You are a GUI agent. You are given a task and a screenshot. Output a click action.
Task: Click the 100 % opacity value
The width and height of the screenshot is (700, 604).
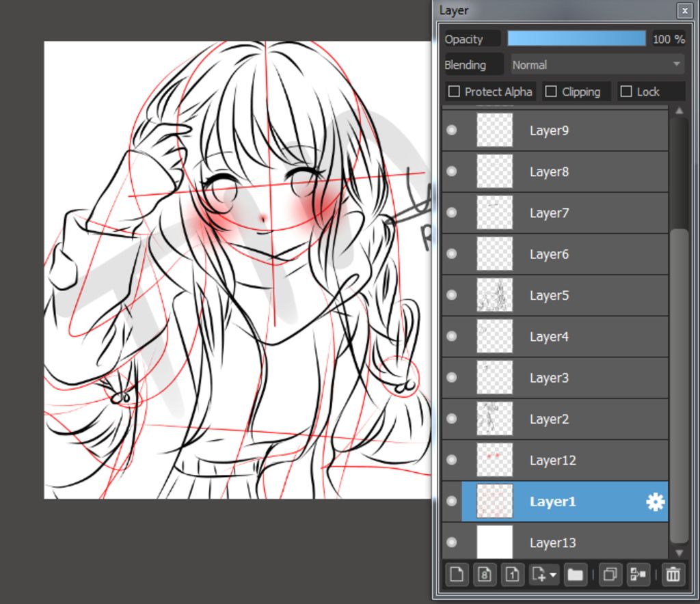669,39
